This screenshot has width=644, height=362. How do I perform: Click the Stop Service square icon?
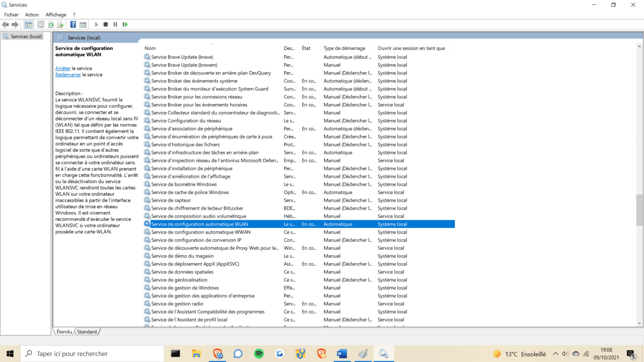(106, 25)
